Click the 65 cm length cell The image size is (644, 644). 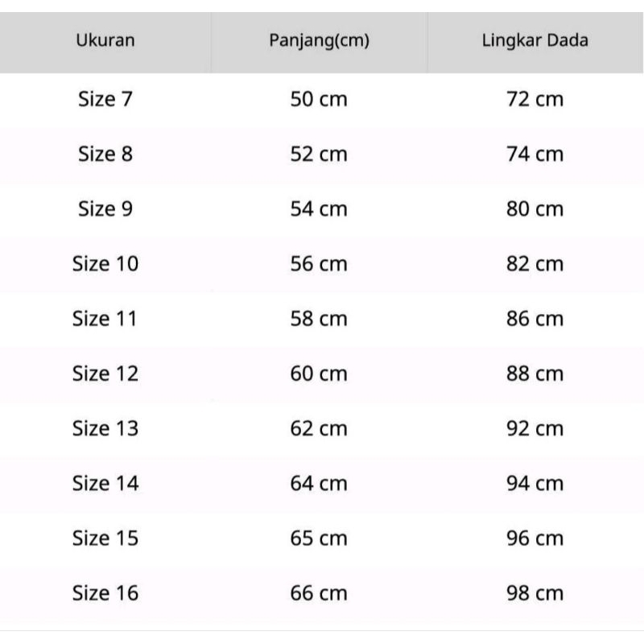click(x=319, y=539)
